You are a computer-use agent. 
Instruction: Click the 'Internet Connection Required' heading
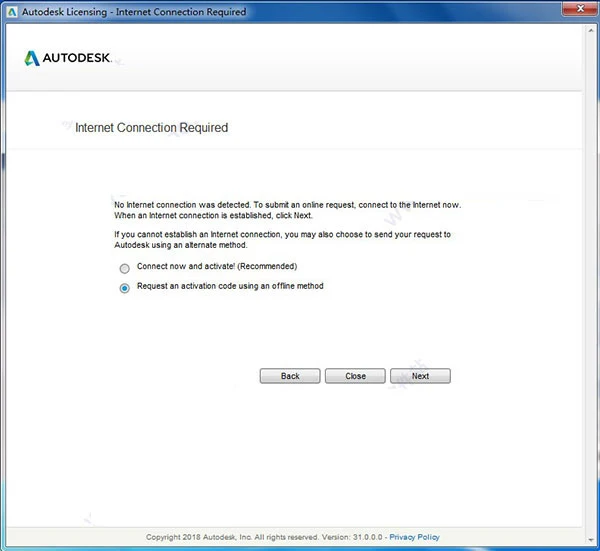[152, 127]
